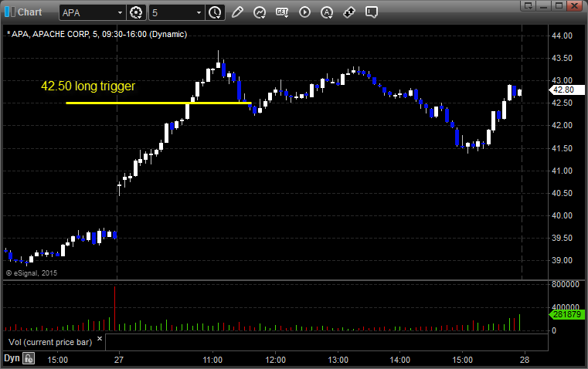Close the Vol study label with X
Image resolution: width=588 pixels, height=369 pixels.
pyautogui.click(x=100, y=339)
